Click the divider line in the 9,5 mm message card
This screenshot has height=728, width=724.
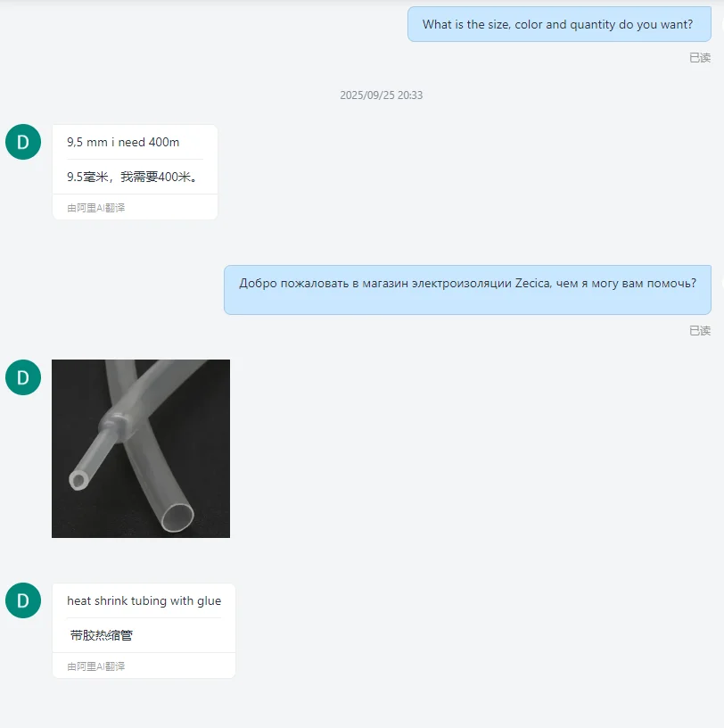pyautogui.click(x=135, y=159)
